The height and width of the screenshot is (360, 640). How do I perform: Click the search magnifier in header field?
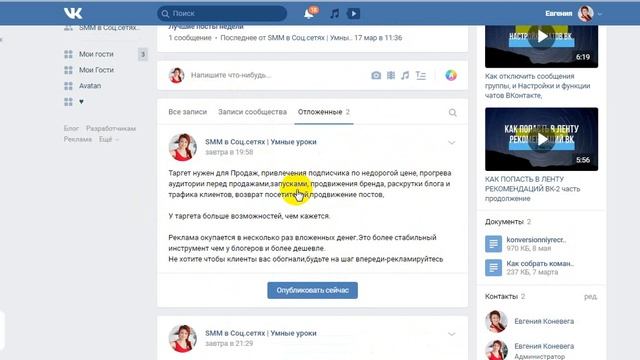(x=165, y=13)
